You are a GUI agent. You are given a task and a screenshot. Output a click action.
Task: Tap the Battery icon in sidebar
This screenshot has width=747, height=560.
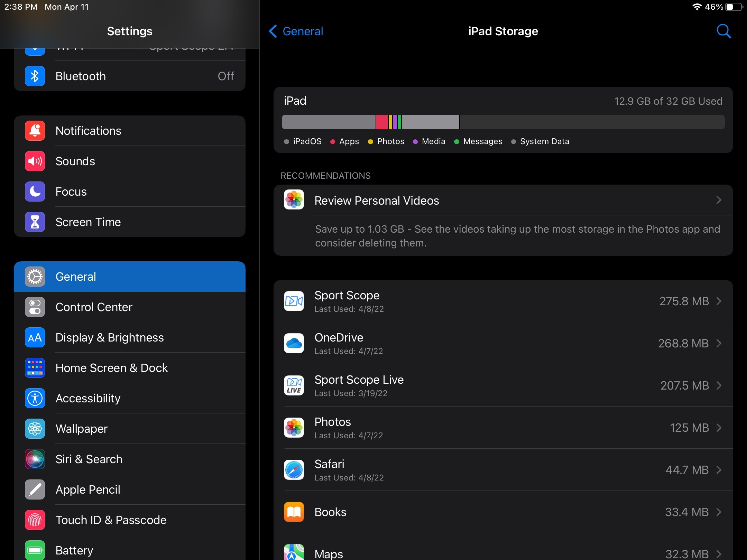(x=35, y=550)
